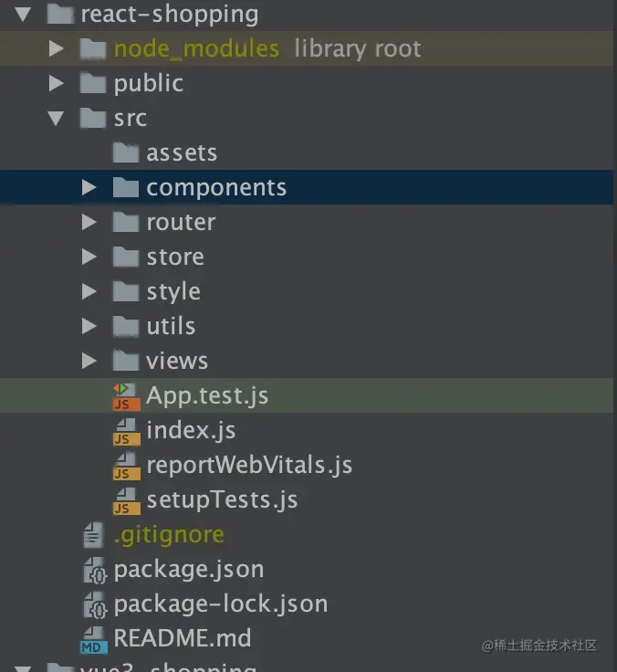Screen dimensions: 617x672
Task: Click the assets folder icon
Action: (x=126, y=152)
